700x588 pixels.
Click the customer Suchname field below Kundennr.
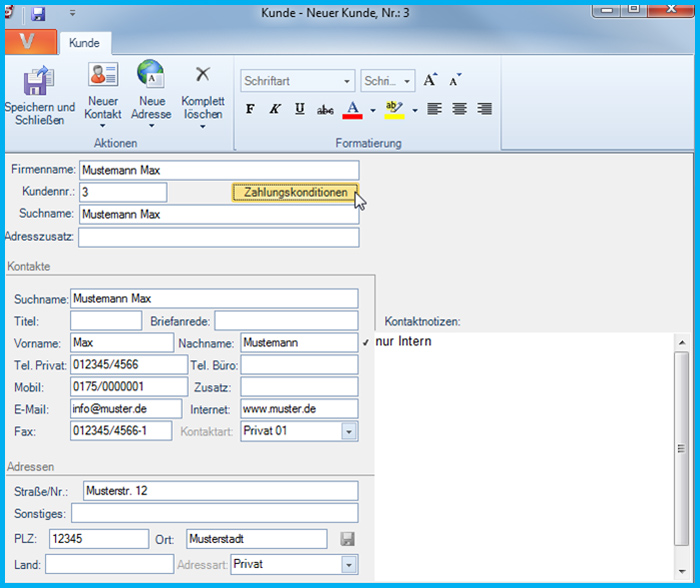pos(219,214)
